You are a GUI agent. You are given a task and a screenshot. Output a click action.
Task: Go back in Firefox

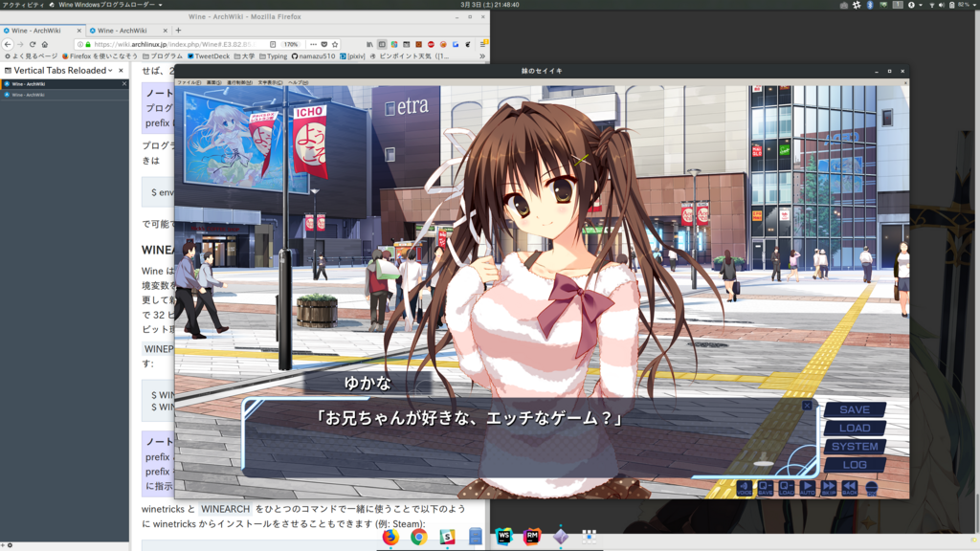[8, 44]
